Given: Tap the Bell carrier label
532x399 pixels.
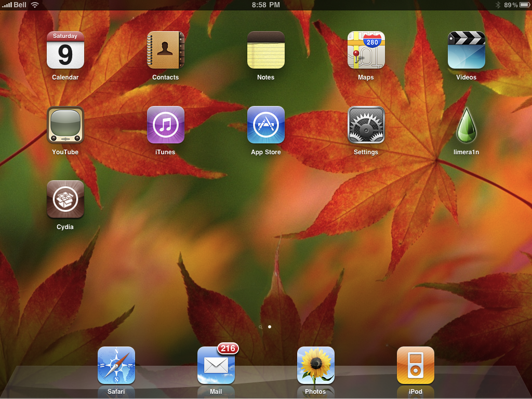Looking at the screenshot, I should (20, 5).
